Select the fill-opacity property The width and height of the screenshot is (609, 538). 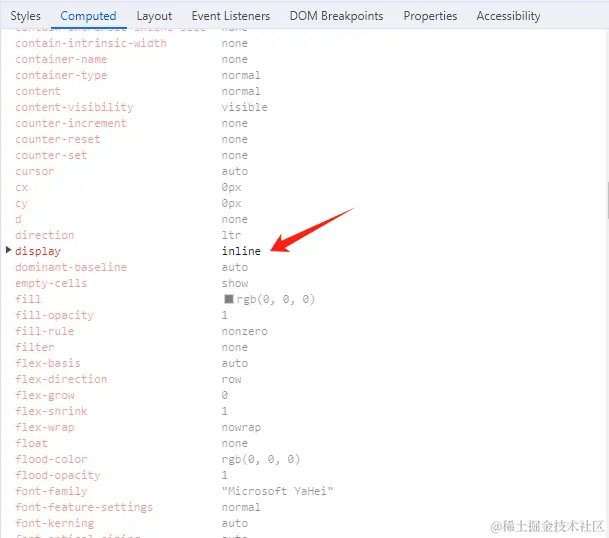(x=54, y=315)
